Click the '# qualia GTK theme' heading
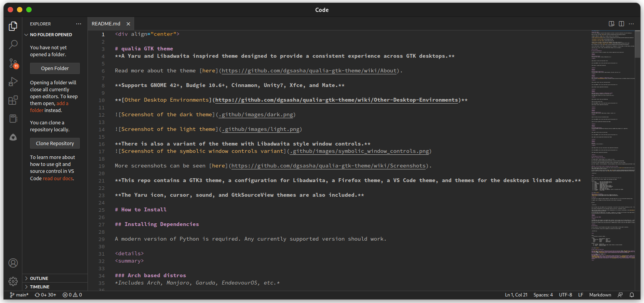Screen dimensions: 644x303 (144, 49)
